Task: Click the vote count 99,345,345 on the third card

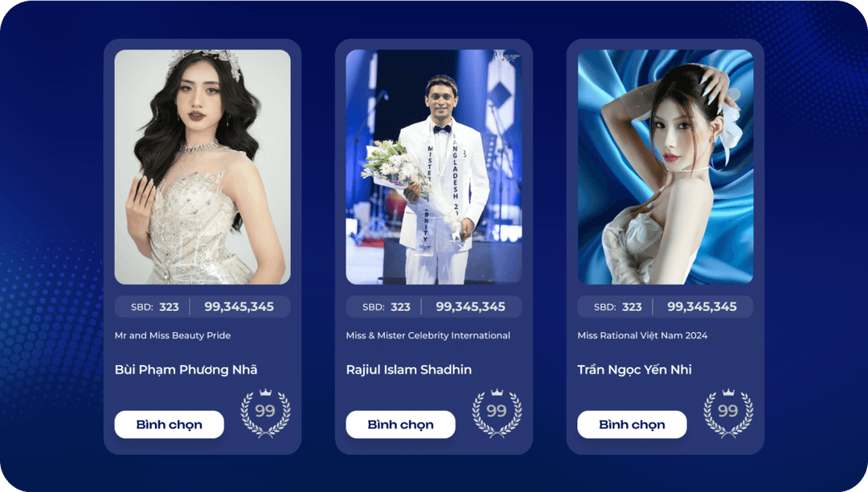Action: pos(702,306)
